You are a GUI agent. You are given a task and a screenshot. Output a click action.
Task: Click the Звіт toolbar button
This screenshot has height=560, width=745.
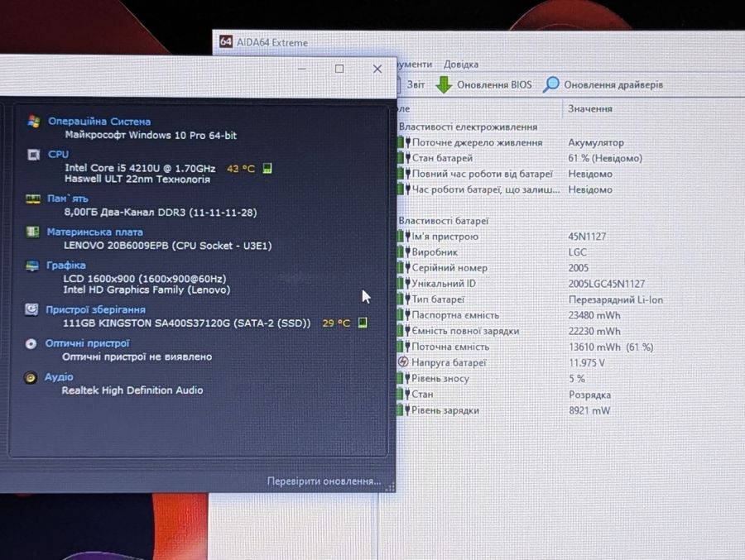[x=416, y=84]
